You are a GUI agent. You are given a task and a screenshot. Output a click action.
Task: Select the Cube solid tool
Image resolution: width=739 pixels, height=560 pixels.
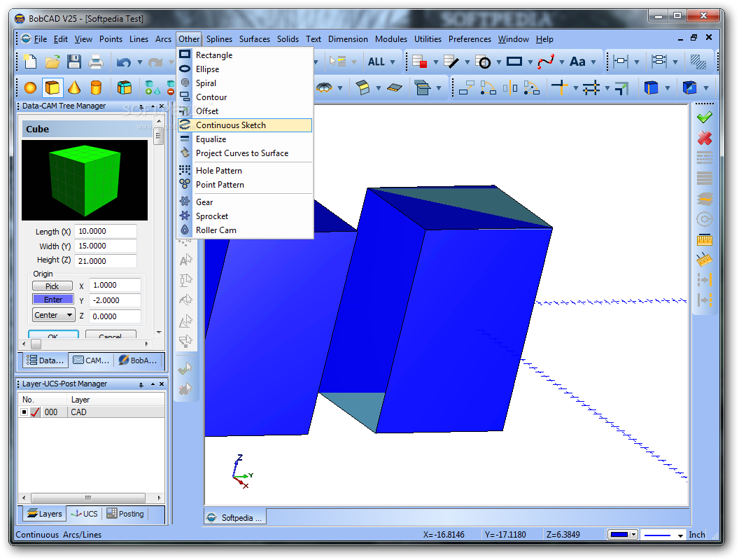(x=52, y=87)
